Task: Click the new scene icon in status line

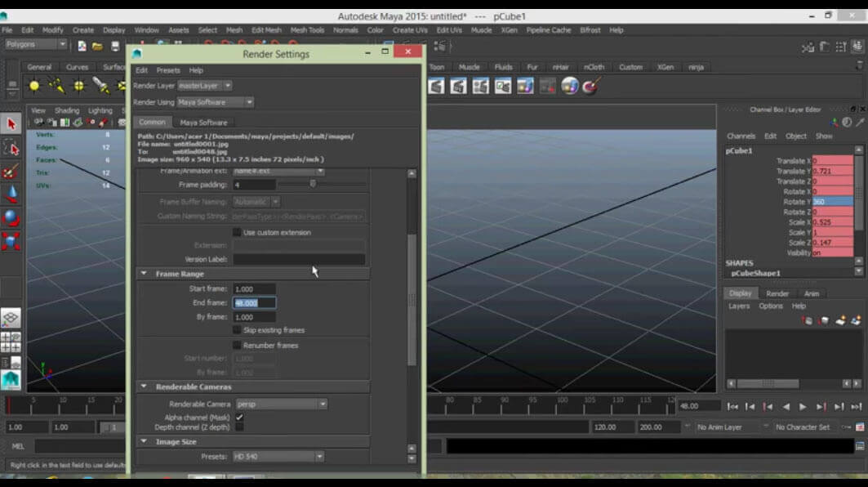Action: coord(82,46)
